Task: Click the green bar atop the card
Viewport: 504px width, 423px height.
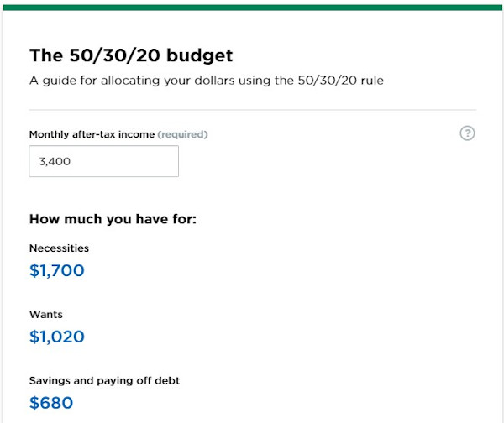Action: (252, 7)
